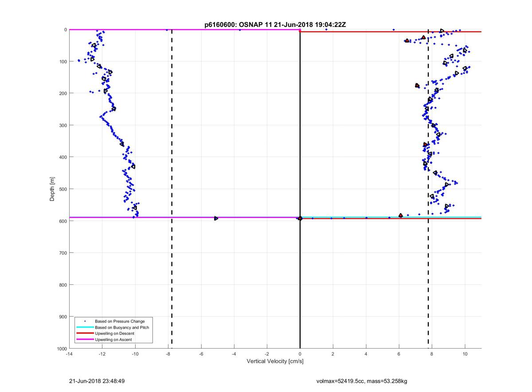Click the depth-axis tick label '800'

click(x=63, y=285)
